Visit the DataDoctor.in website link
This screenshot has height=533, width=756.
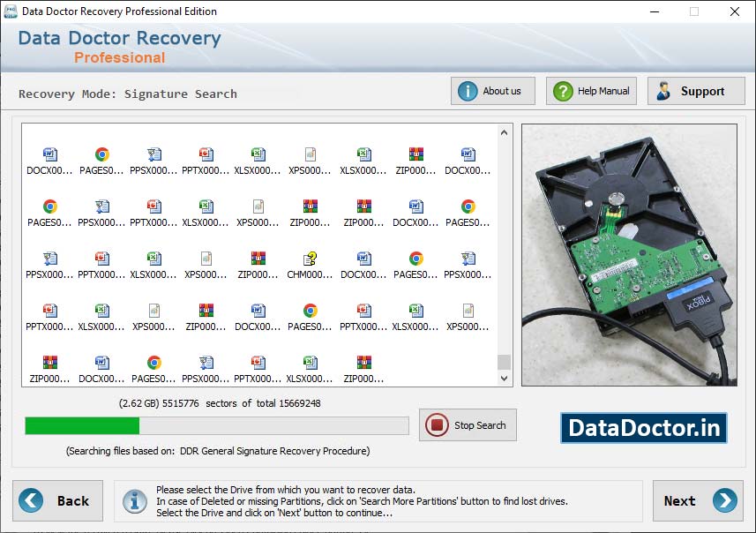[643, 428]
